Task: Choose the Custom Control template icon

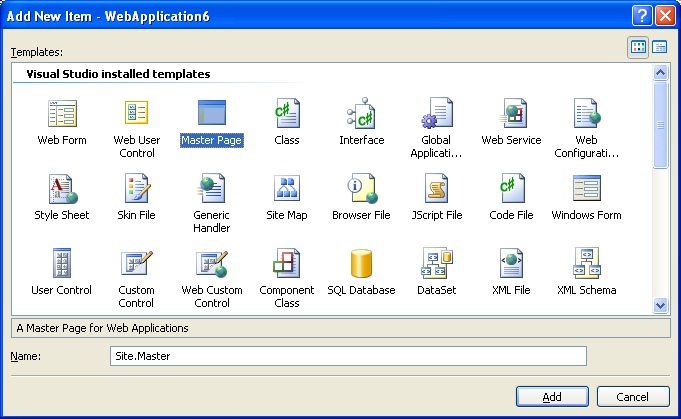Action: coord(136,263)
